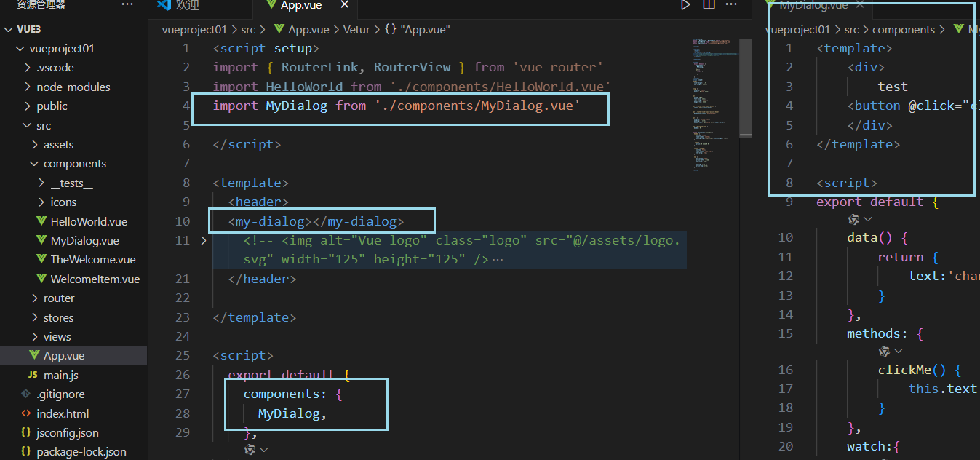Collapse the components folder
The width and height of the screenshot is (980, 460).
click(34, 164)
